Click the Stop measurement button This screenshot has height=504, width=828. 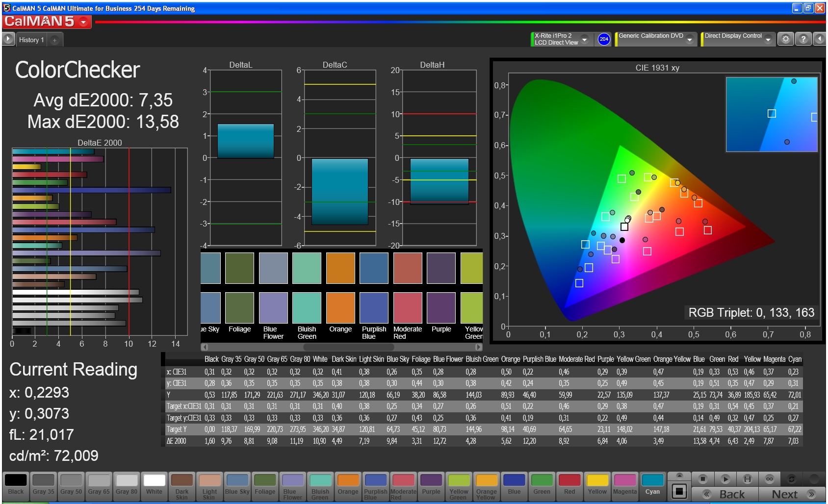click(x=703, y=479)
